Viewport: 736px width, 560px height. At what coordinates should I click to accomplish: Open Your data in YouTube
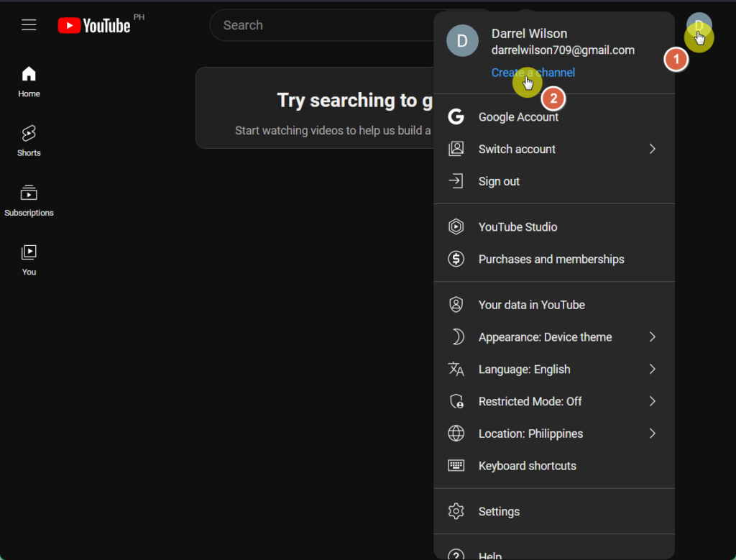coord(554,305)
